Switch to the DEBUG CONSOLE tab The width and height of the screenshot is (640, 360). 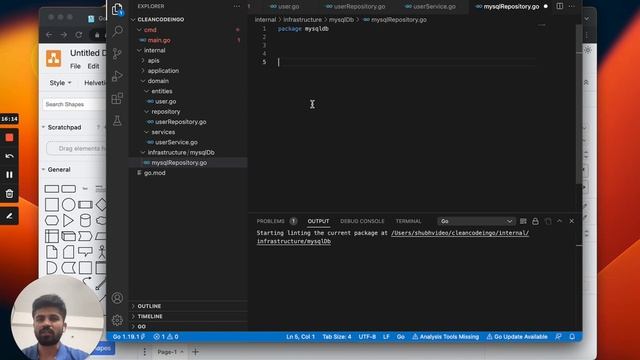362,221
